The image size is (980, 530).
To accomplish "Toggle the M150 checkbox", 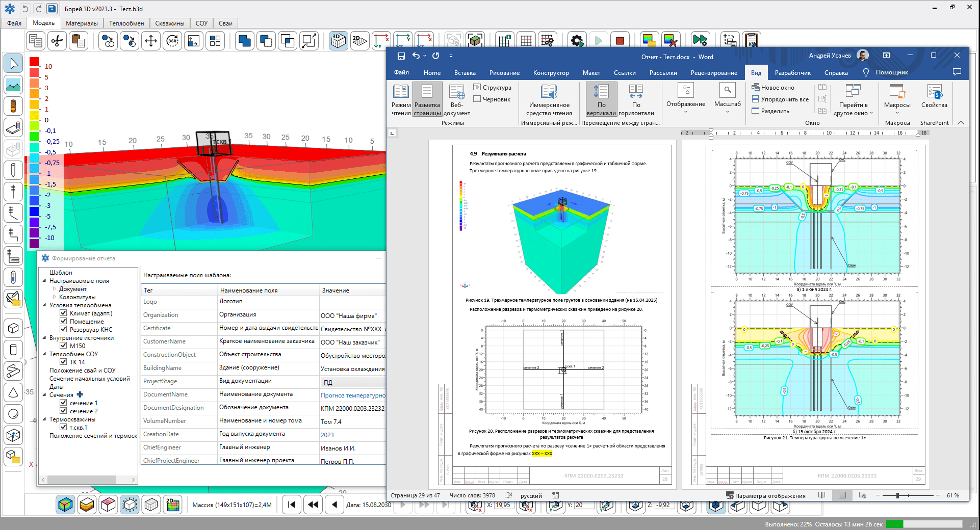I will (63, 346).
